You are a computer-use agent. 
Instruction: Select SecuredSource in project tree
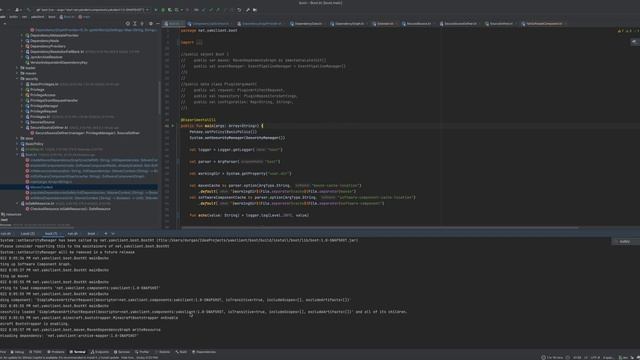coord(42,122)
